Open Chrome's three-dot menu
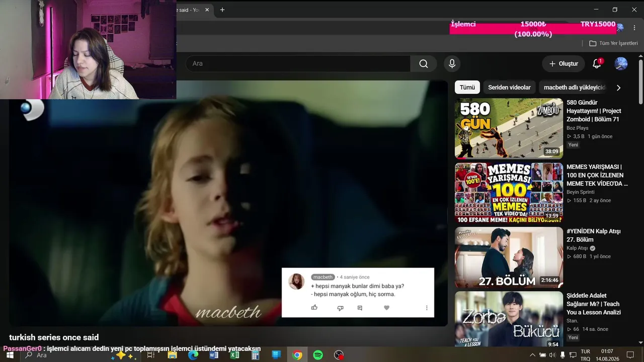The height and width of the screenshot is (362, 644). 634,28
